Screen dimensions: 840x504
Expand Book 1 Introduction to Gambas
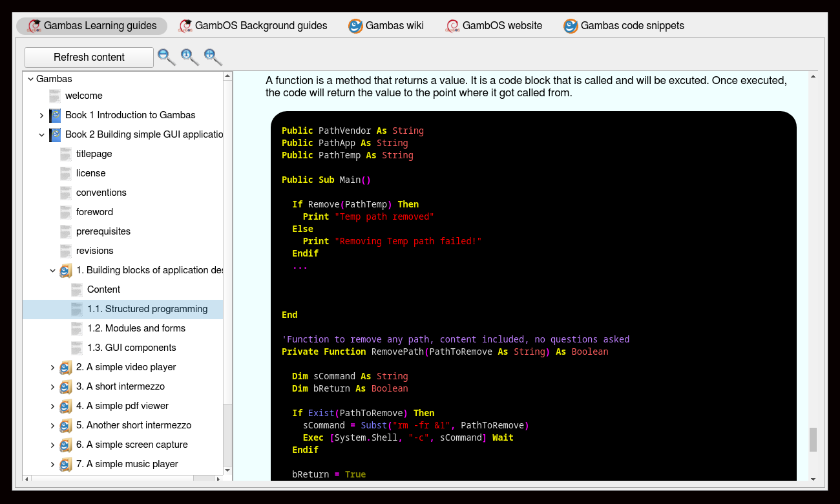tap(42, 115)
